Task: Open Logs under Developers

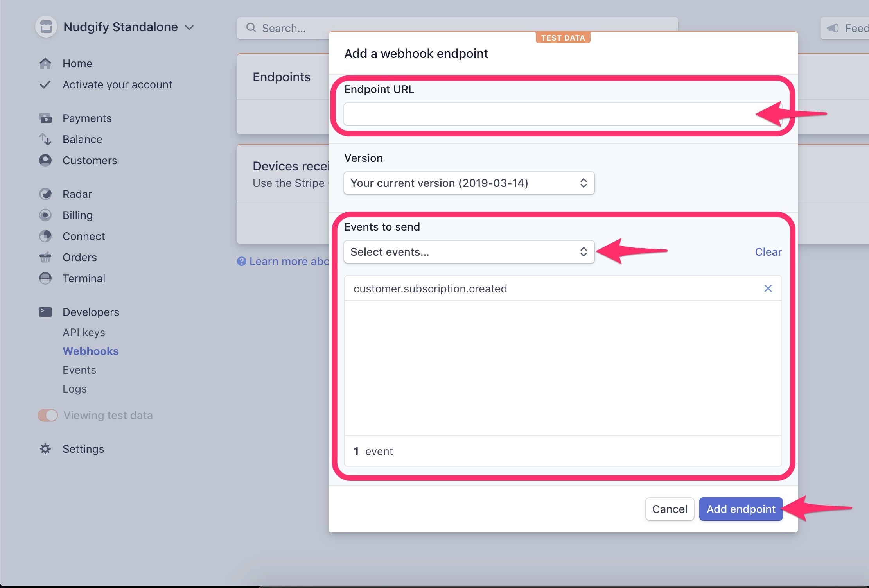Action: coord(75,389)
